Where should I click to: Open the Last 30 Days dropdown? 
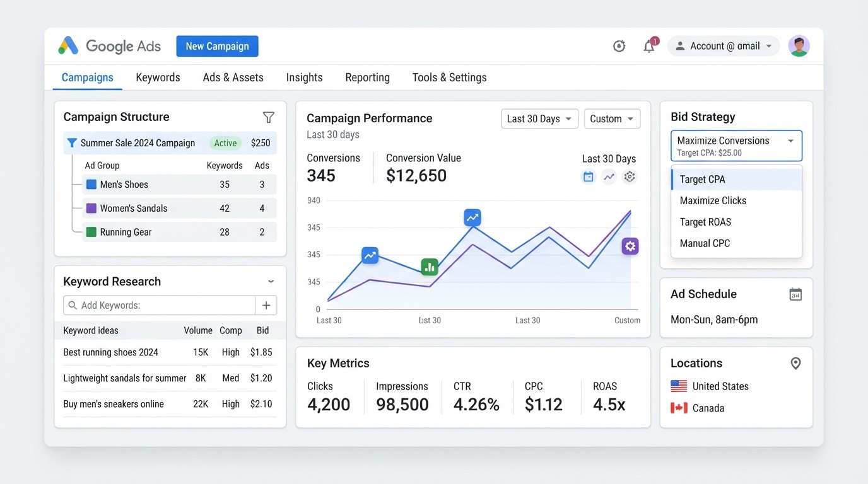(x=540, y=119)
